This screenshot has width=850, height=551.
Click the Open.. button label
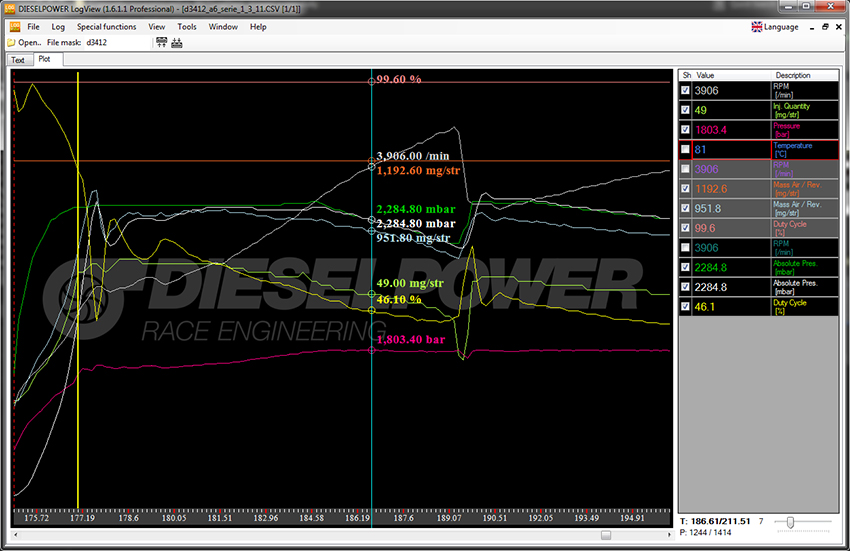[30, 42]
